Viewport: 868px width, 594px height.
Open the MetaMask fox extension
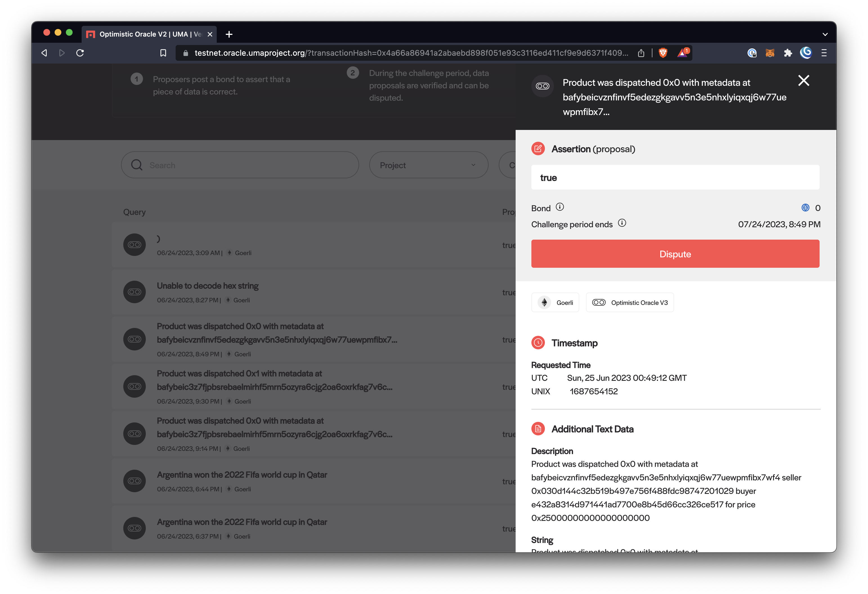coord(770,53)
